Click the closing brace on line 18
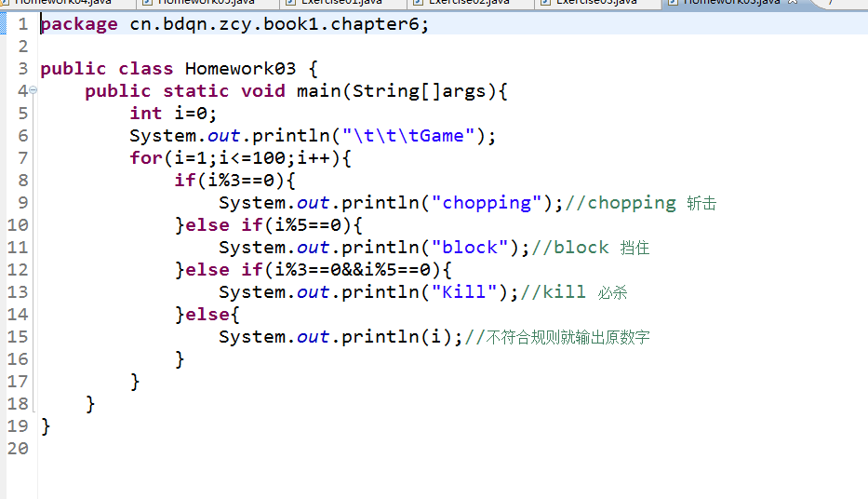 coord(90,404)
